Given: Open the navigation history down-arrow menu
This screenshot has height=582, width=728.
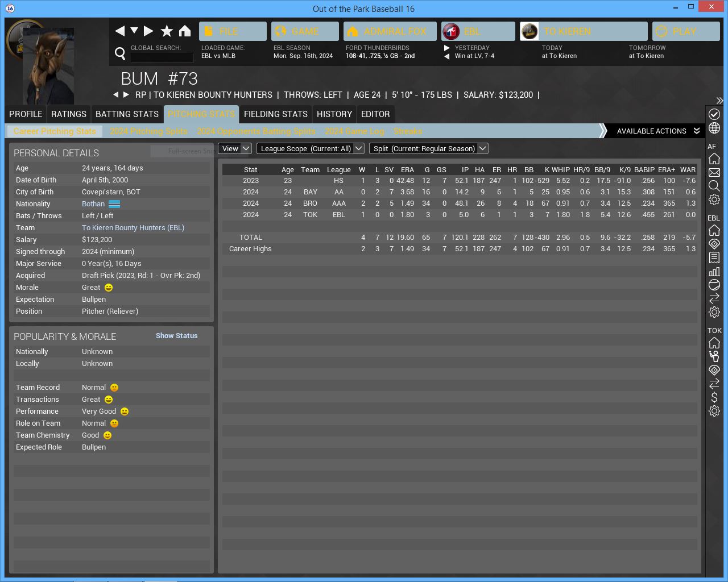Looking at the screenshot, I should click(134, 31).
